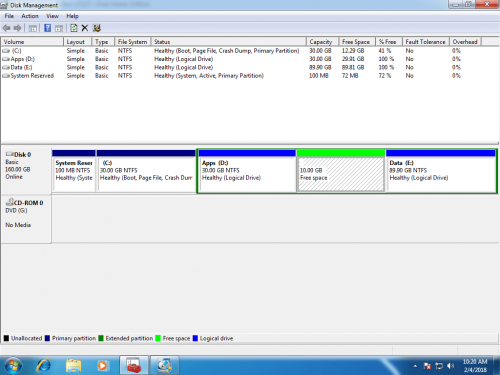Show hidden tray icons arrow

(415, 366)
